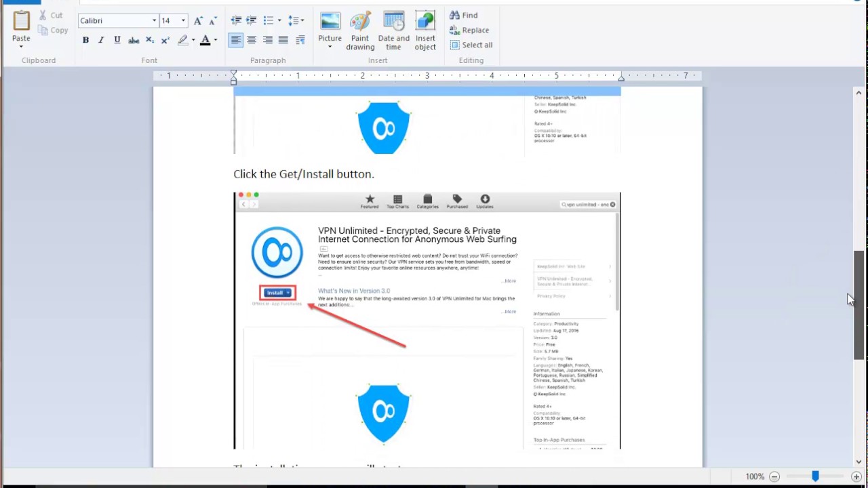Click the right indent marker on ruler
Viewport: 868px width, 488px height.
[x=621, y=78]
